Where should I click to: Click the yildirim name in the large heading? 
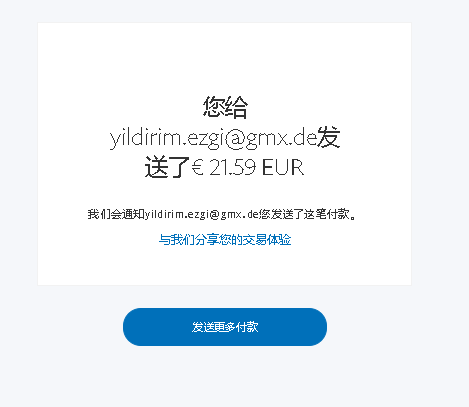[x=145, y=138]
